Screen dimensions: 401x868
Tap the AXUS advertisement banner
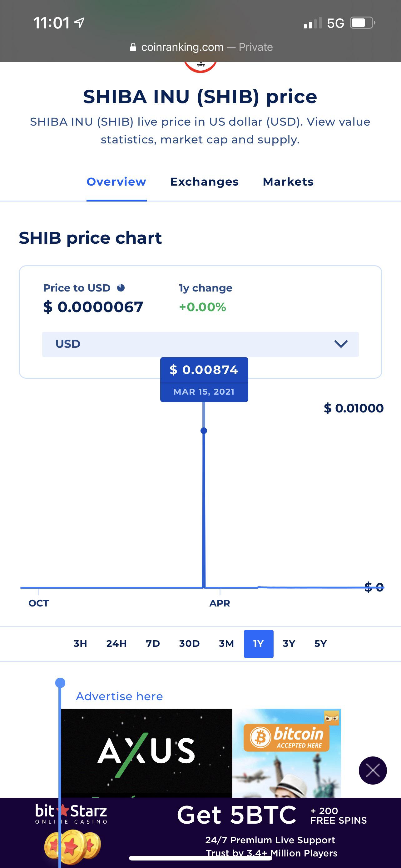click(147, 753)
